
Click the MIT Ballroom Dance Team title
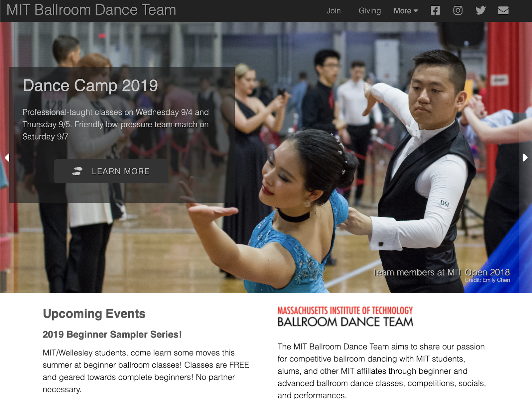coord(91,10)
